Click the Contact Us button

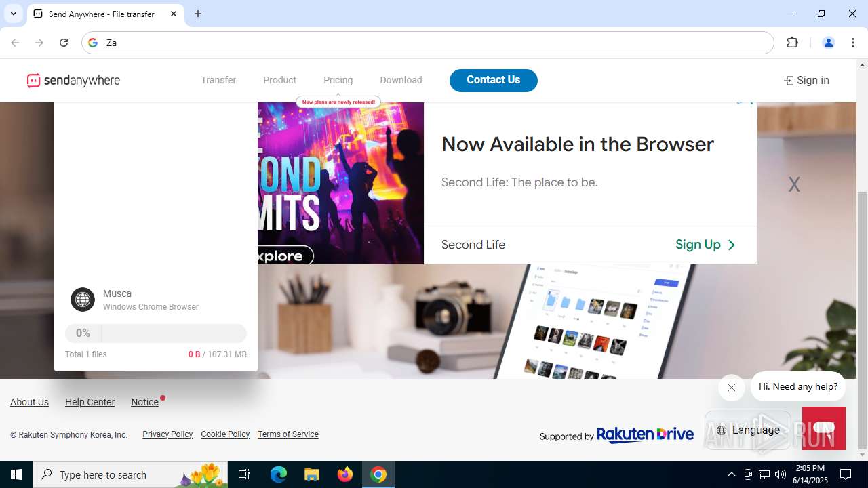pyautogui.click(x=494, y=80)
